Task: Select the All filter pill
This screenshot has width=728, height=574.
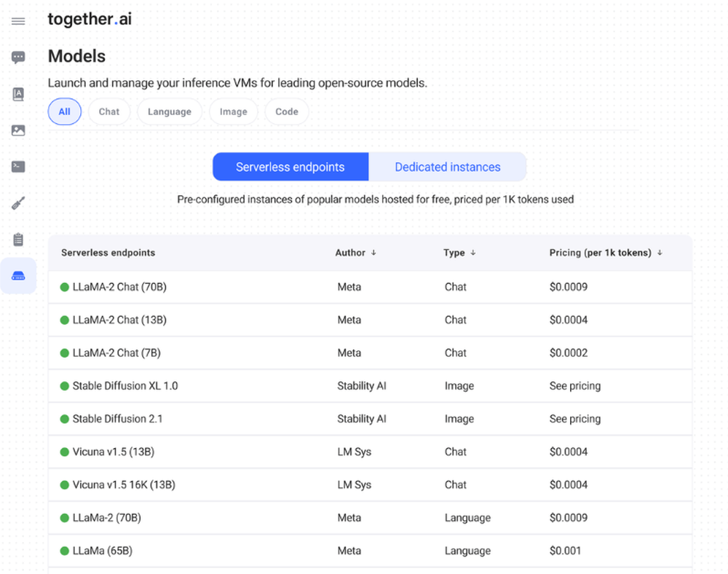Action: click(65, 111)
